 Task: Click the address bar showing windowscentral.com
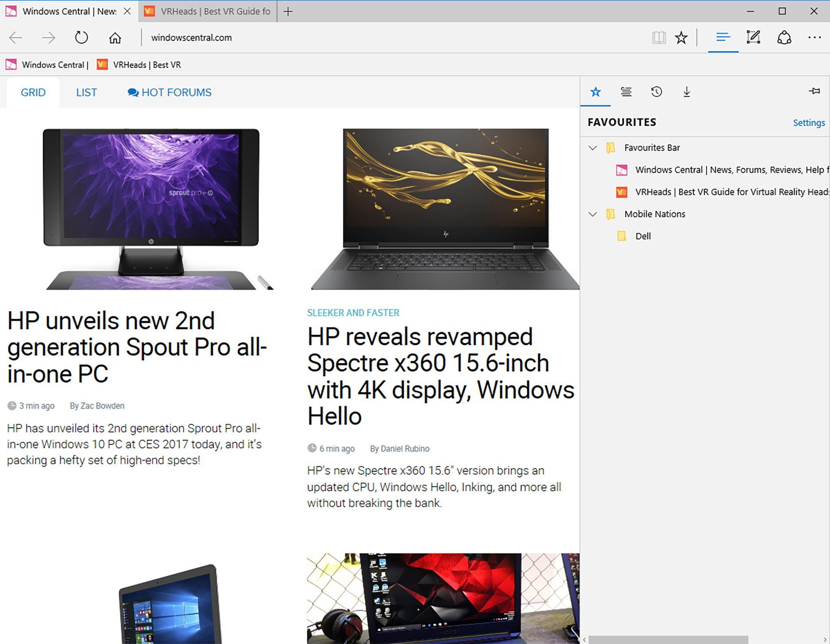(x=191, y=38)
